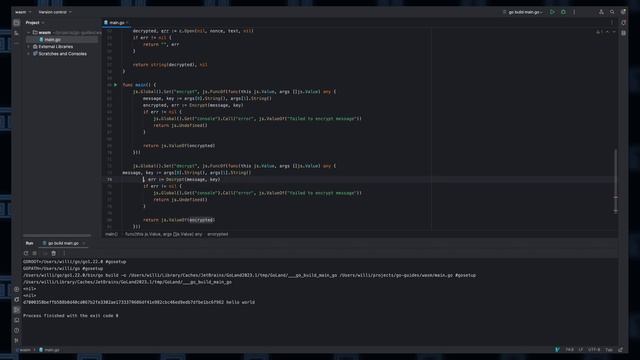Open go build main.go run configuration dropdown
This screenshot has height=360, width=640.
coord(523,12)
